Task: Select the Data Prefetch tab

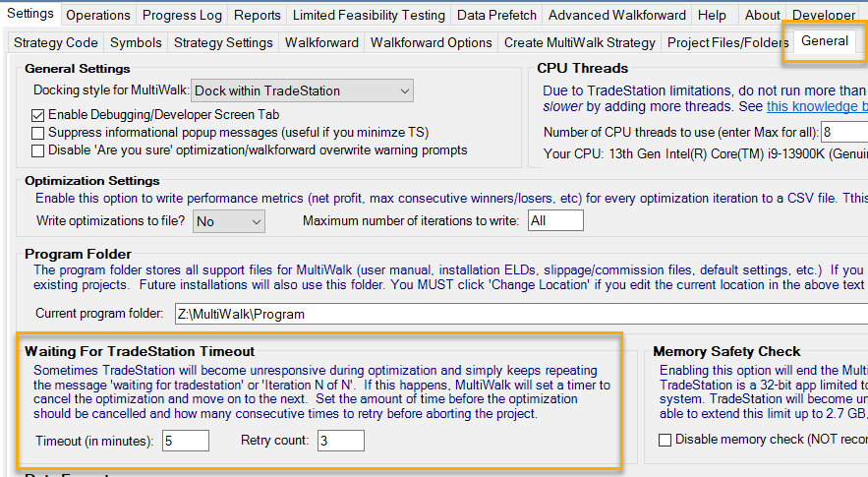Action: click(496, 15)
